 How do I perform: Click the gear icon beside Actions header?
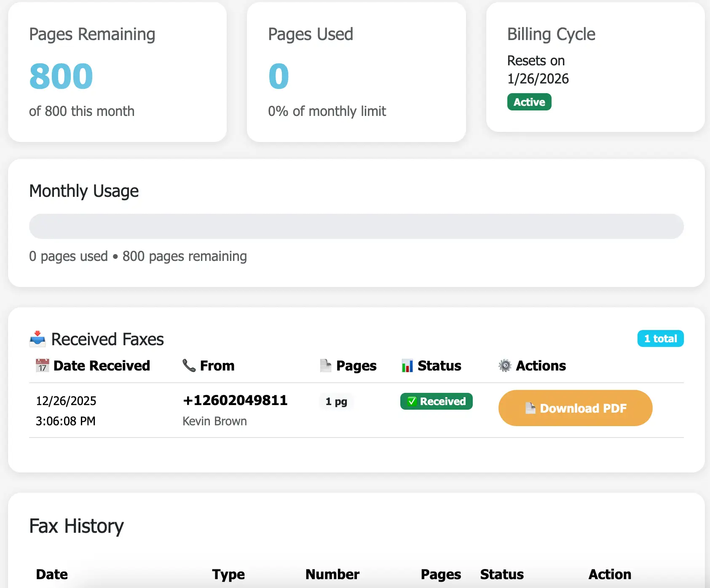point(505,365)
